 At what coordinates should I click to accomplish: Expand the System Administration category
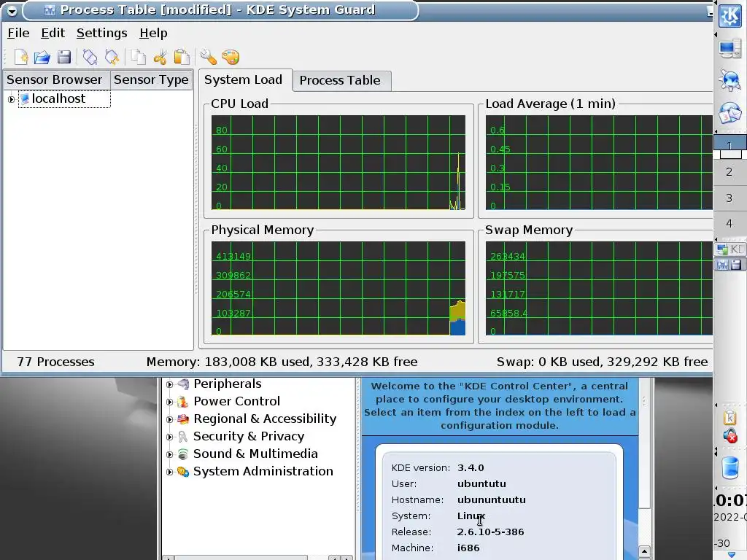coord(169,472)
